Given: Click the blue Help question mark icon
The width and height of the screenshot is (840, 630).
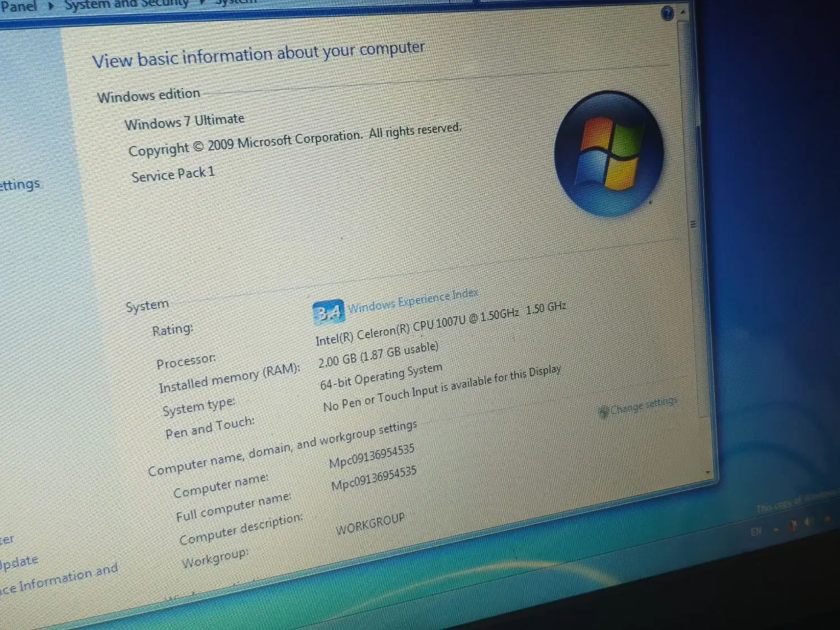Looking at the screenshot, I should click(667, 13).
